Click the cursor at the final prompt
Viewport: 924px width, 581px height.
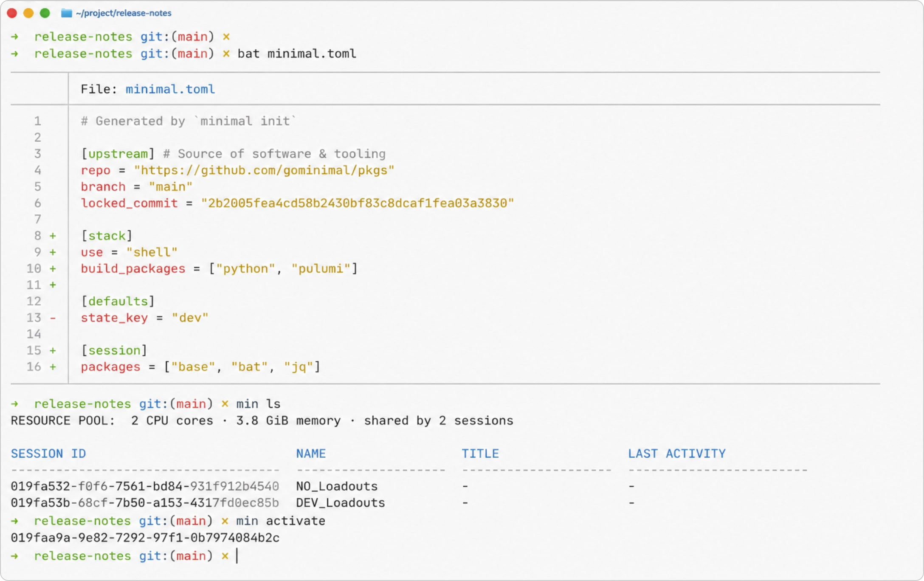tap(237, 556)
